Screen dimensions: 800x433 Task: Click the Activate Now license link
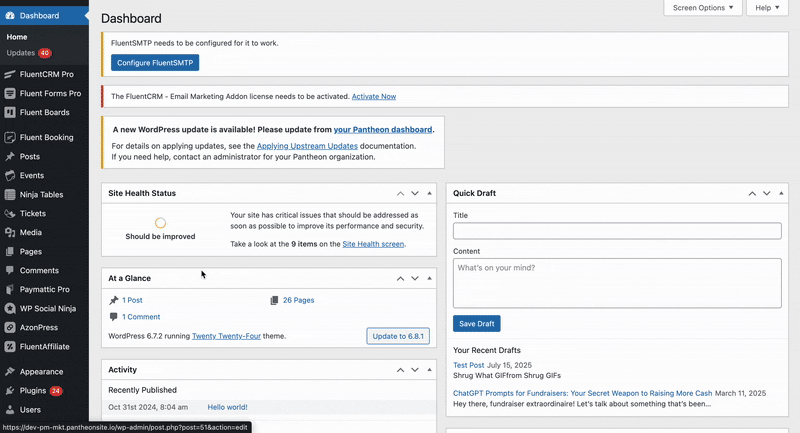[x=374, y=96]
